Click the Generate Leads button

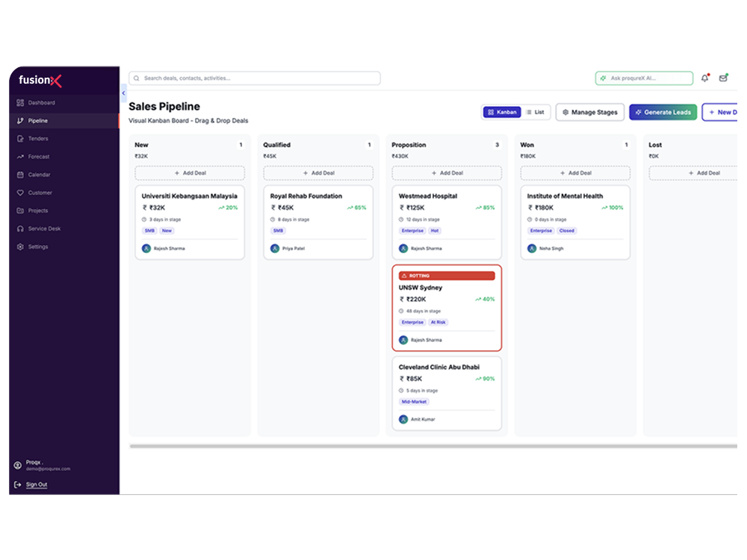(x=663, y=113)
